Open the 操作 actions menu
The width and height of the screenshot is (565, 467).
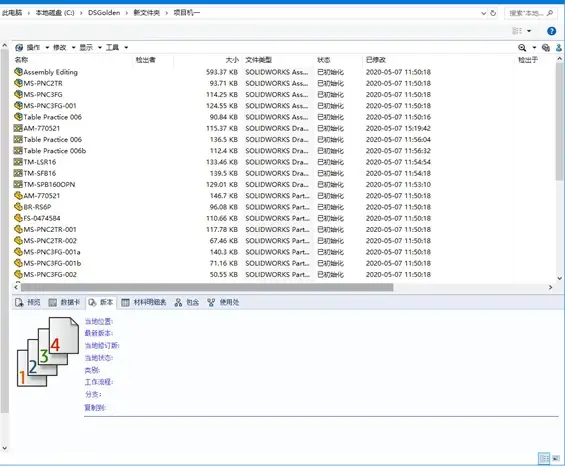37,47
